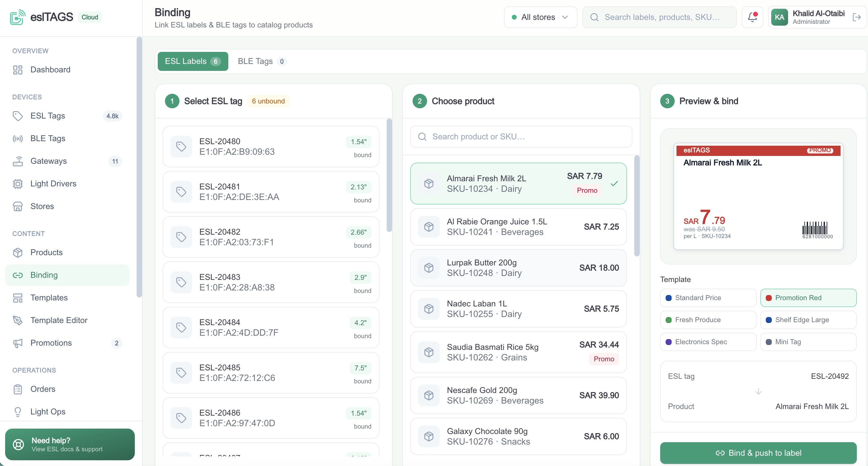Open the All stores dropdown
Image resolution: width=868 pixels, height=466 pixels.
click(x=540, y=17)
